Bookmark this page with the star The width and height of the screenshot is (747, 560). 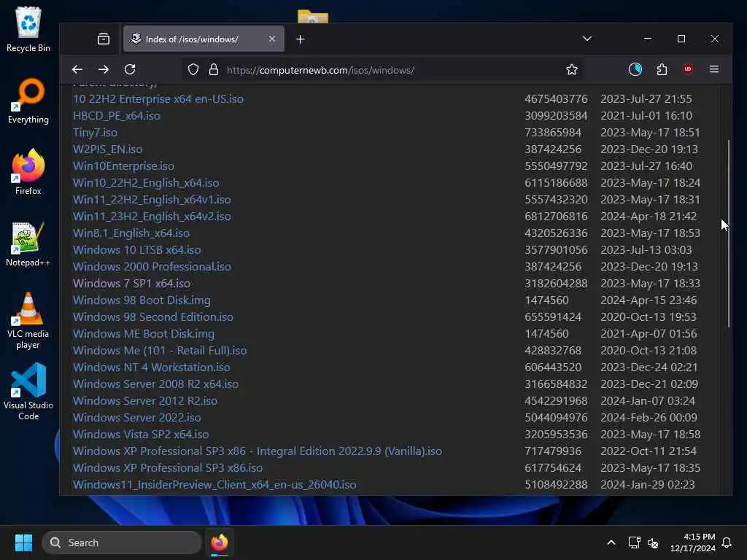click(572, 69)
